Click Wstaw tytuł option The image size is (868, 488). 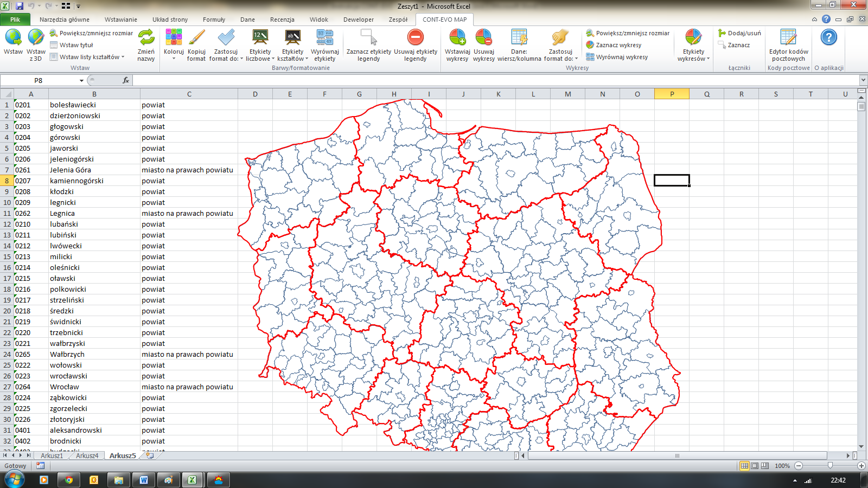coord(72,45)
